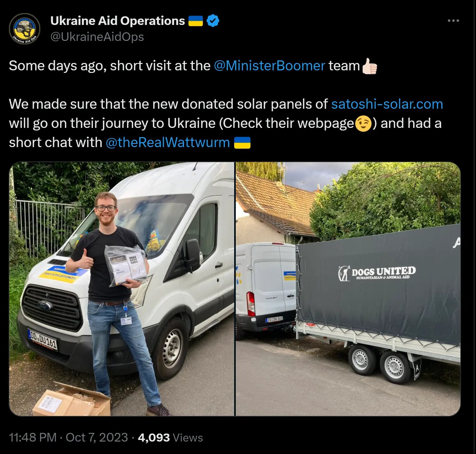Viewport: 476px width, 454px height.
Task: Open the right photo of Dogs United trailer
Action: 348,289
